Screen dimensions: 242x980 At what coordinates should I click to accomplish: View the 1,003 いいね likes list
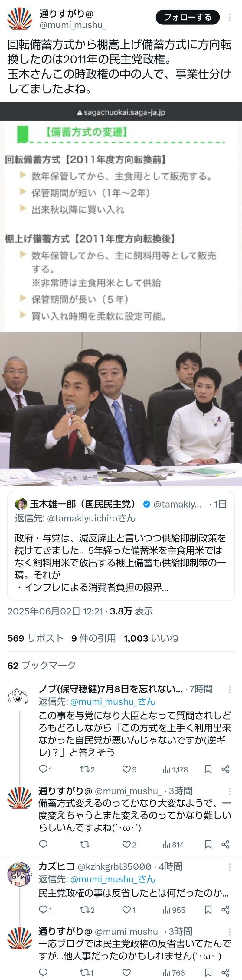[151, 638]
